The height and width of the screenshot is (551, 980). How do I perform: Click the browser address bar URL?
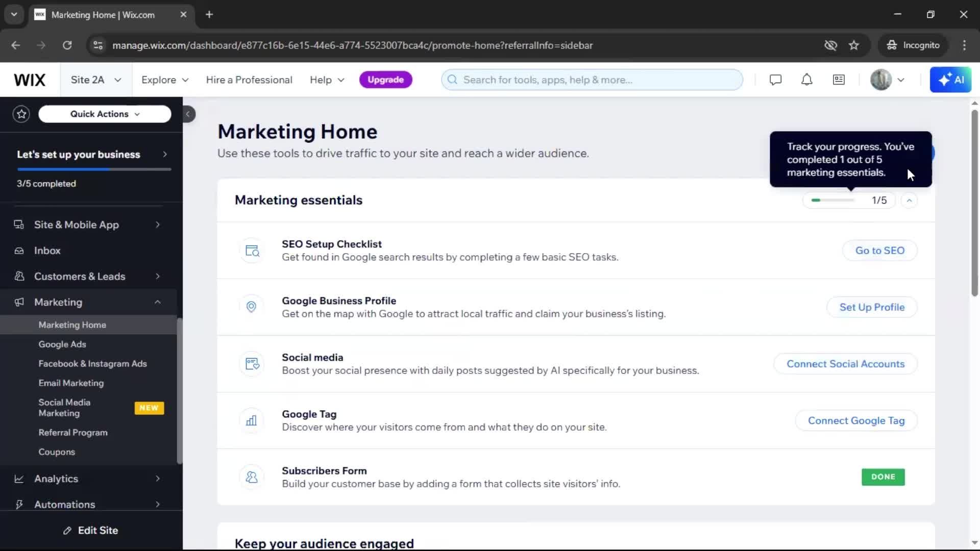point(352,45)
